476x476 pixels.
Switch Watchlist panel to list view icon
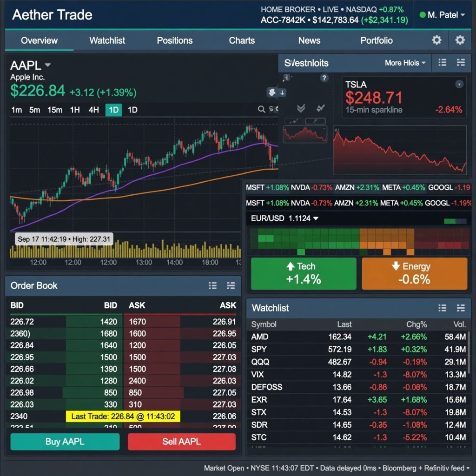click(443, 308)
